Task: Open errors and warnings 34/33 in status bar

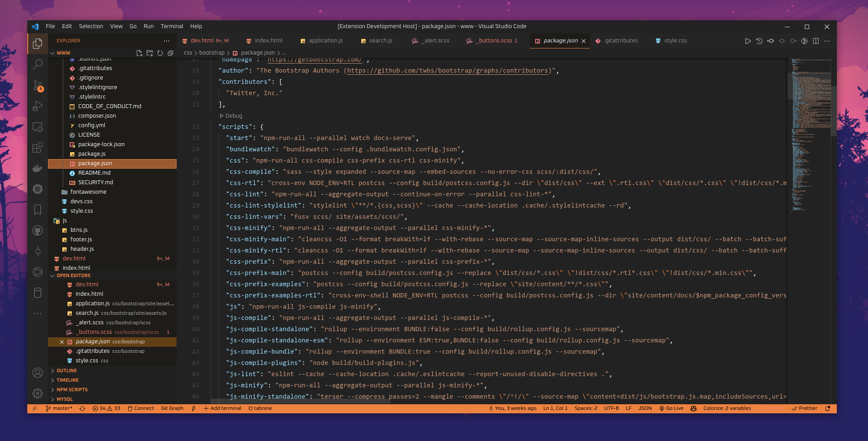Action: click(106, 408)
